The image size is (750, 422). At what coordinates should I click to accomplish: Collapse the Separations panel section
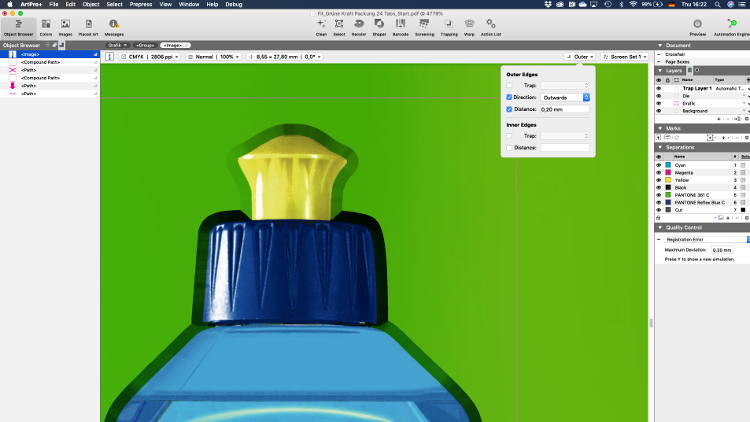tap(661, 147)
